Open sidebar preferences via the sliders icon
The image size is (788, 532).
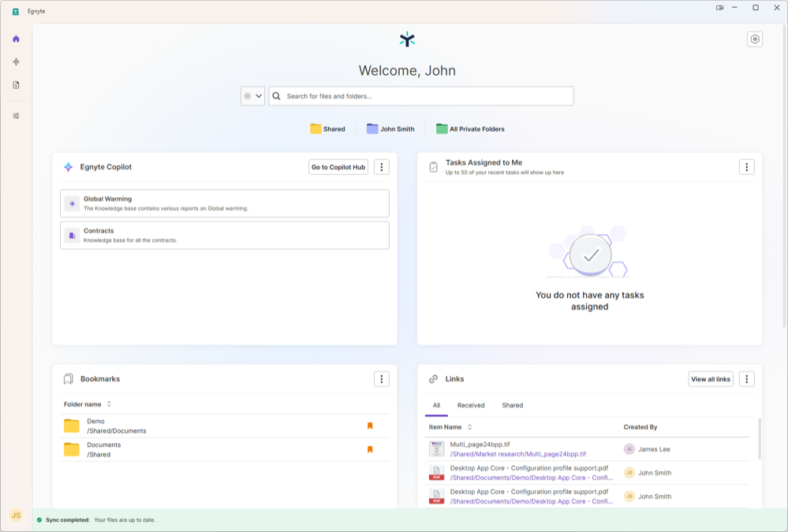[15, 115]
